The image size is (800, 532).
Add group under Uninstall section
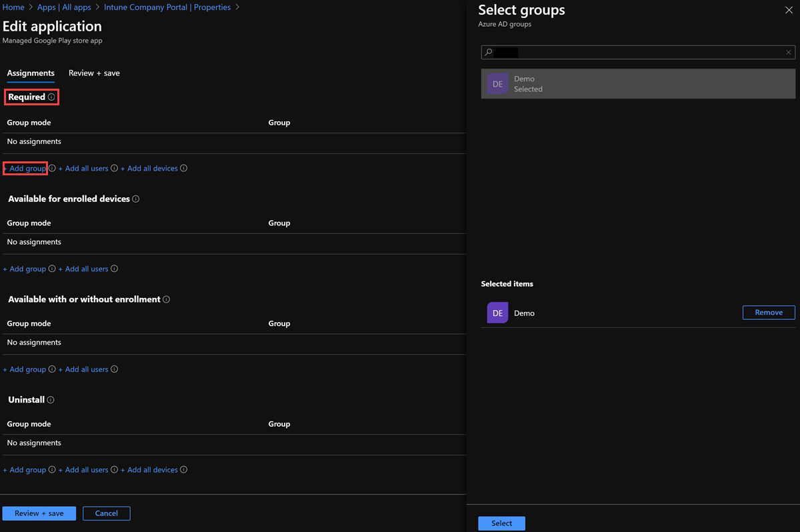25,470
